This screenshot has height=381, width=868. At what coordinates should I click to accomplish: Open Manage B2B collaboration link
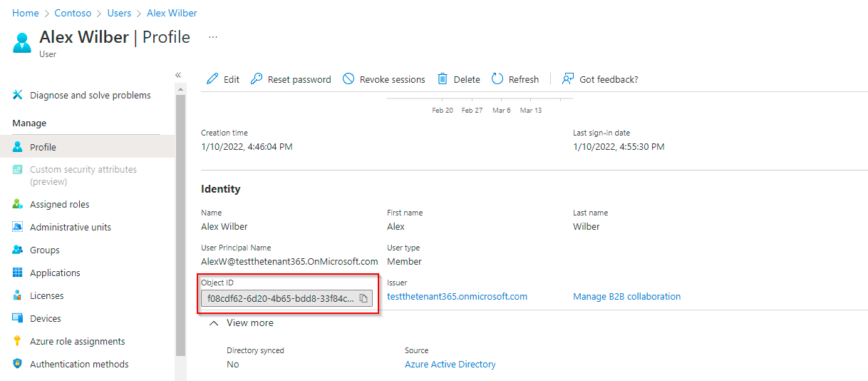point(626,296)
